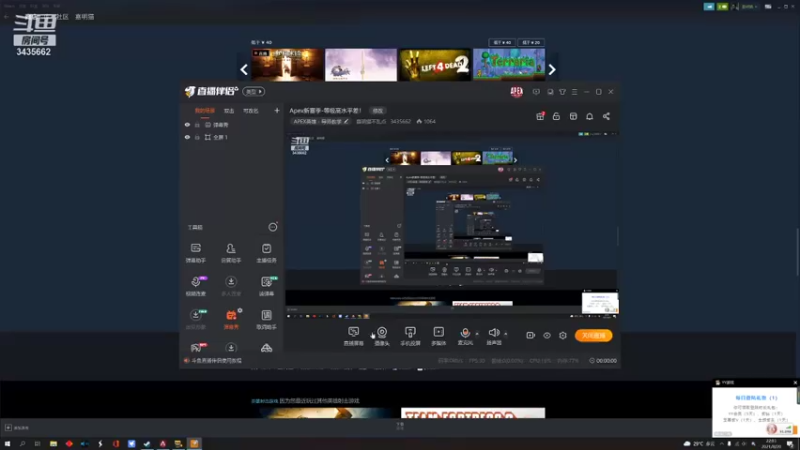Show the previous games in Steam carousel
Screen dimensions: 800x450
pos(244,69)
